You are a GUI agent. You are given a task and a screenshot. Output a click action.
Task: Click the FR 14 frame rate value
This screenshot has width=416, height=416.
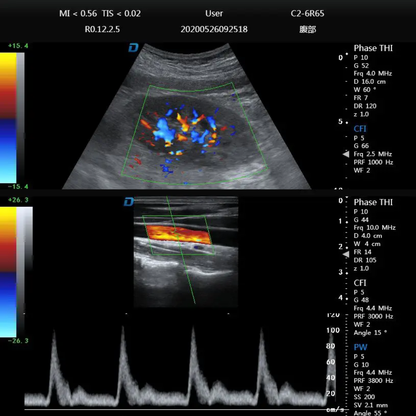362,252
